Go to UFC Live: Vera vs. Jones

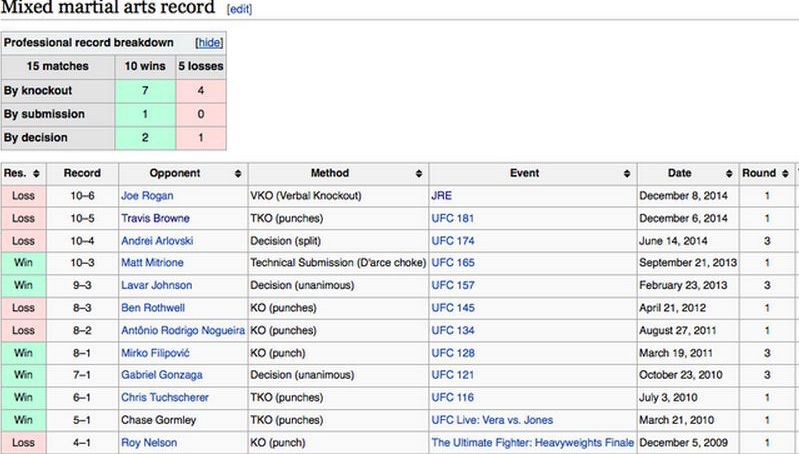(x=491, y=419)
